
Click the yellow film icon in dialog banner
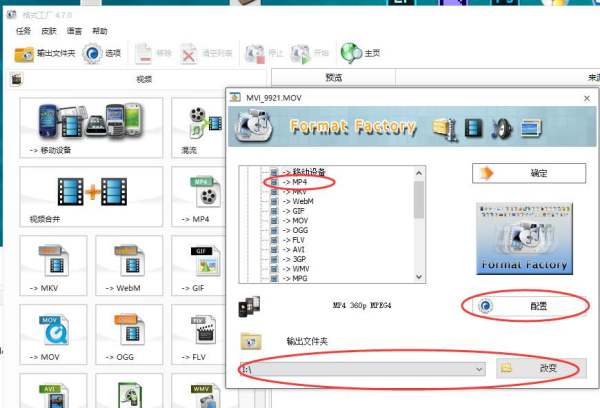(x=445, y=129)
